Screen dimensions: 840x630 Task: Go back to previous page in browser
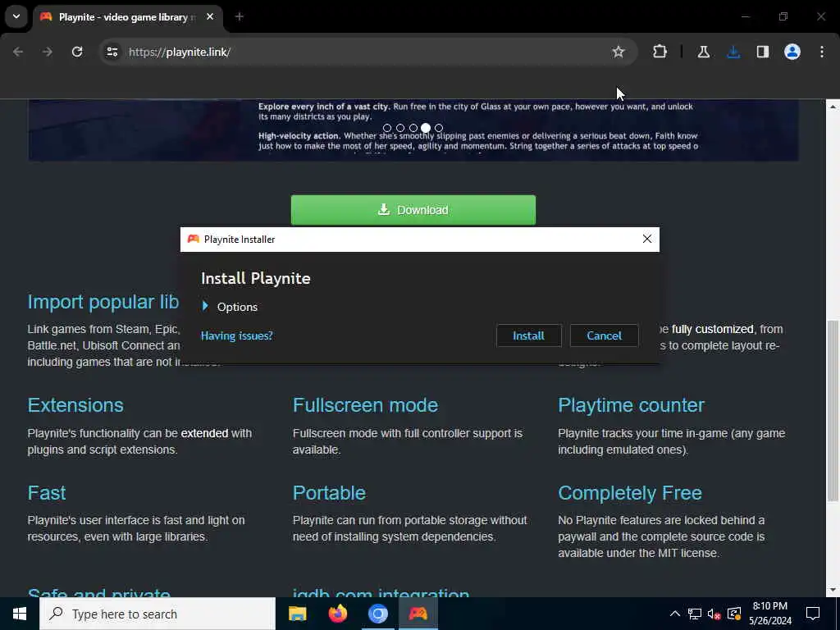(x=18, y=52)
